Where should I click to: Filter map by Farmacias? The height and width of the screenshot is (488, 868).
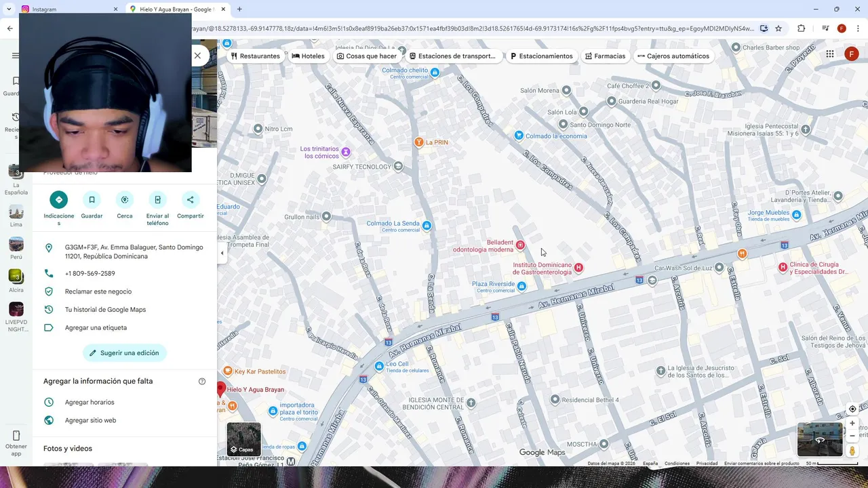605,56
